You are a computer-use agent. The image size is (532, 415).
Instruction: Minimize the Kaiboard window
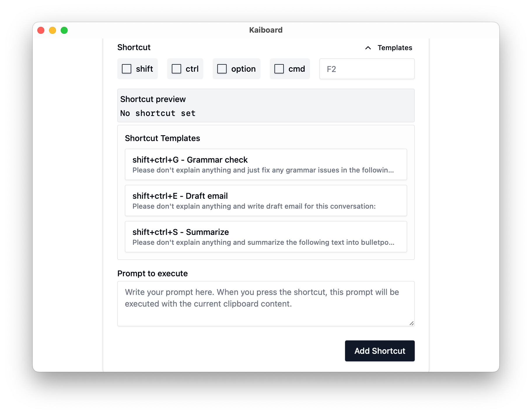pyautogui.click(x=52, y=30)
